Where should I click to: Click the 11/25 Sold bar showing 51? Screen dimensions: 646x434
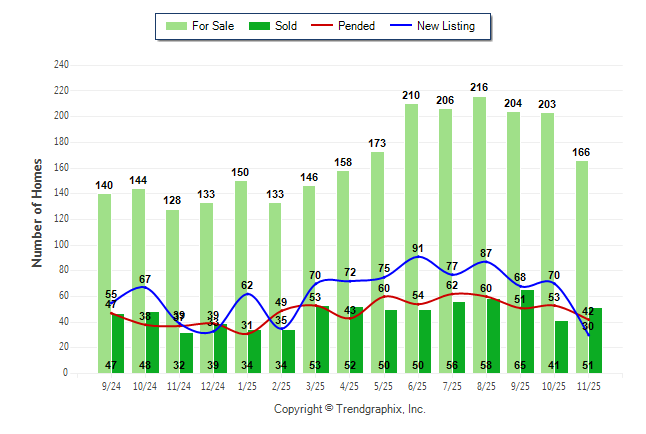click(x=596, y=342)
